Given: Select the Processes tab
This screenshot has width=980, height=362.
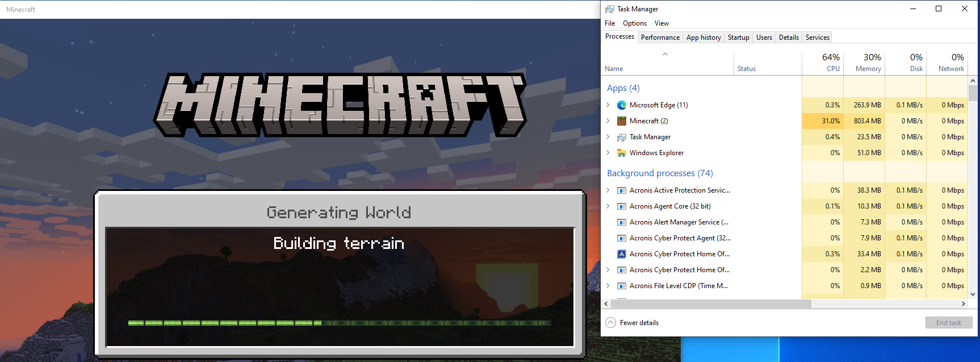Looking at the screenshot, I should (619, 36).
